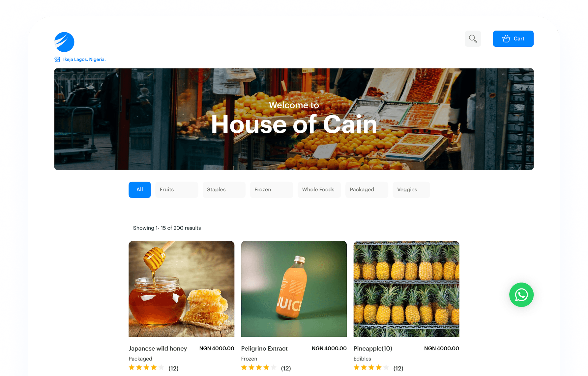
Task: Open WhatsApp chat bubble
Action: pos(521,295)
